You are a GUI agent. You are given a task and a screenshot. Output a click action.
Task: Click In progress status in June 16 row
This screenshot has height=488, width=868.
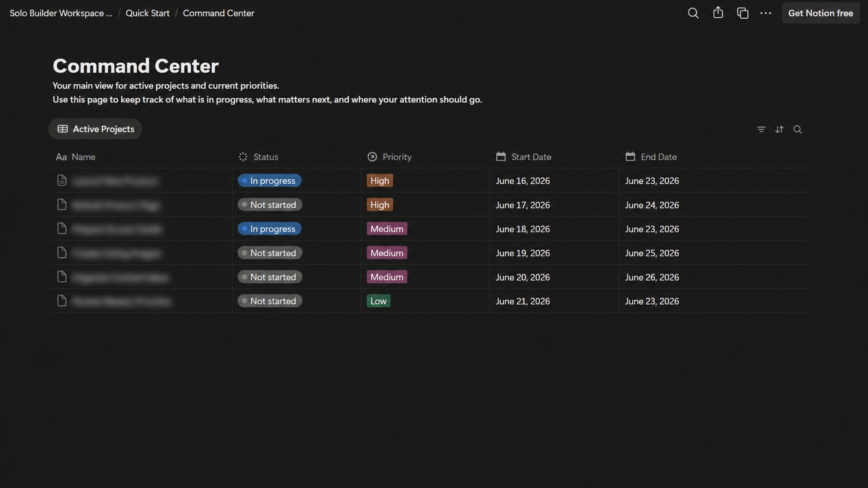point(269,181)
